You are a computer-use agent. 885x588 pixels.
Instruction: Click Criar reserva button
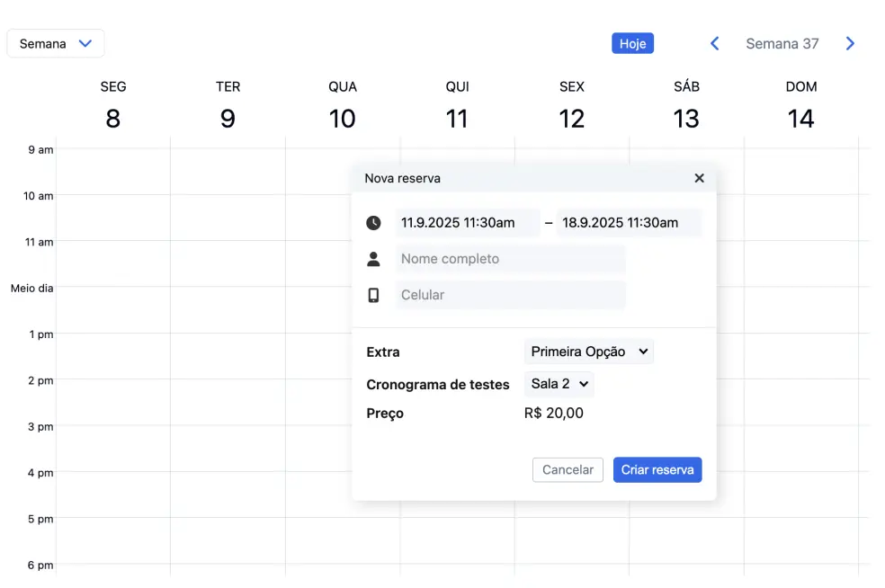(x=657, y=469)
